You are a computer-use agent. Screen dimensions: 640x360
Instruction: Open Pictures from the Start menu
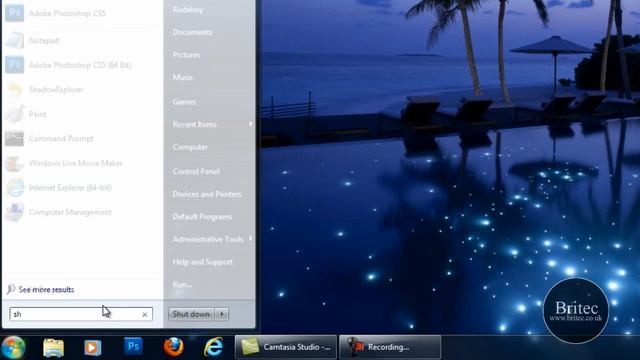tap(186, 55)
